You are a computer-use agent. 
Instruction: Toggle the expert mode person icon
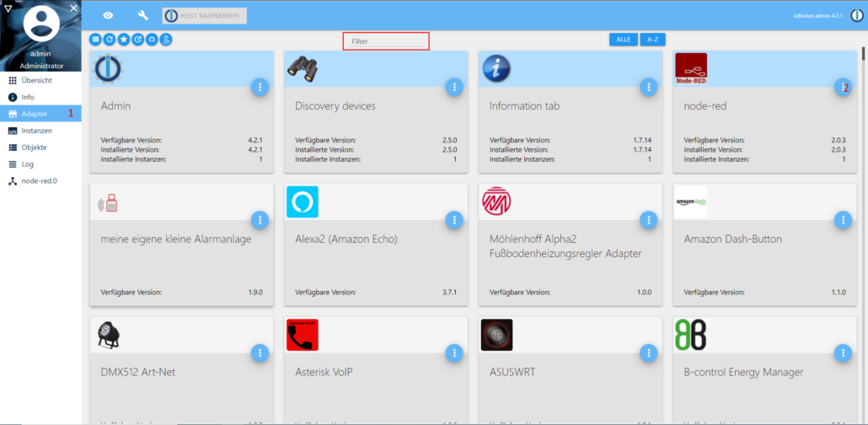(165, 40)
